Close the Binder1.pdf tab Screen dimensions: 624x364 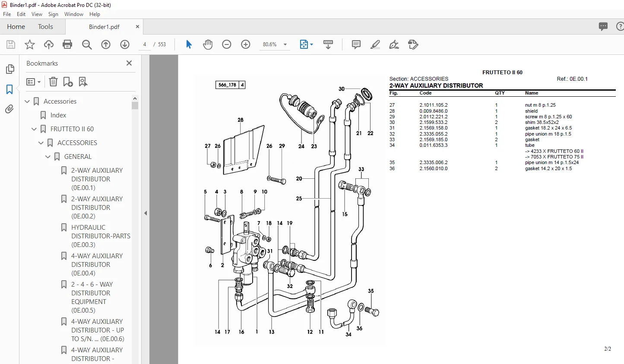(137, 27)
